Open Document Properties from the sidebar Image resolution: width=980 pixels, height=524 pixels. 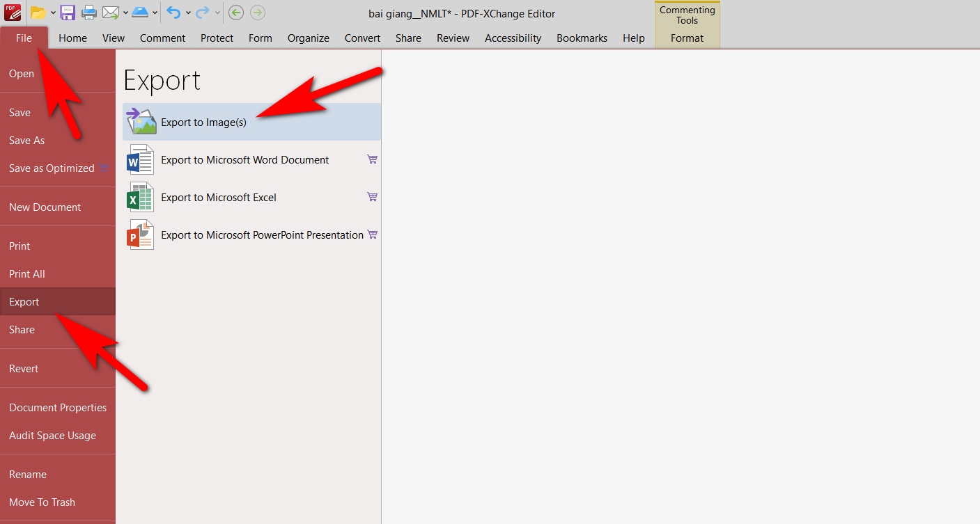click(x=58, y=408)
